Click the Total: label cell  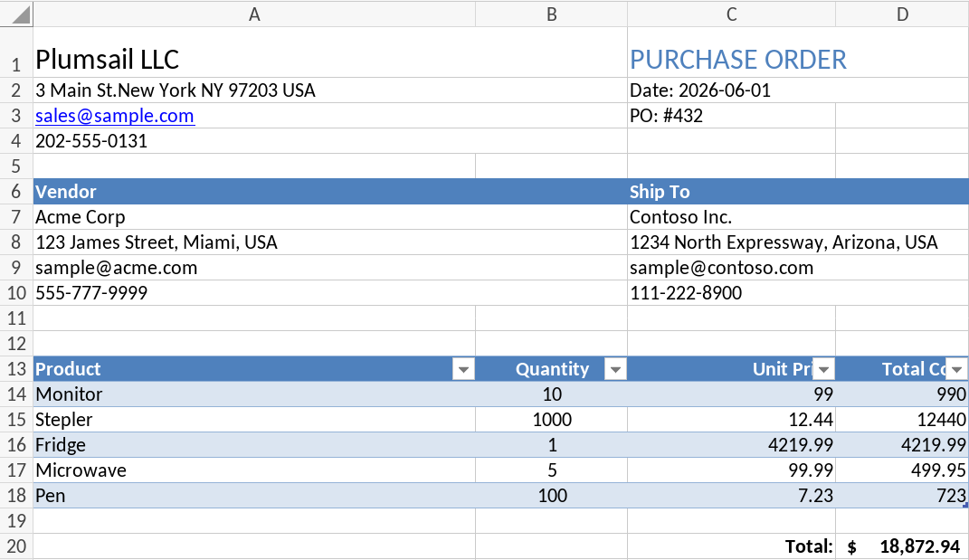(731, 546)
